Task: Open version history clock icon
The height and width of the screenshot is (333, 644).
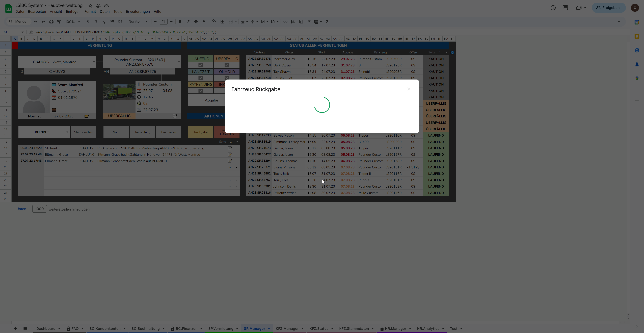Action: 553,8
